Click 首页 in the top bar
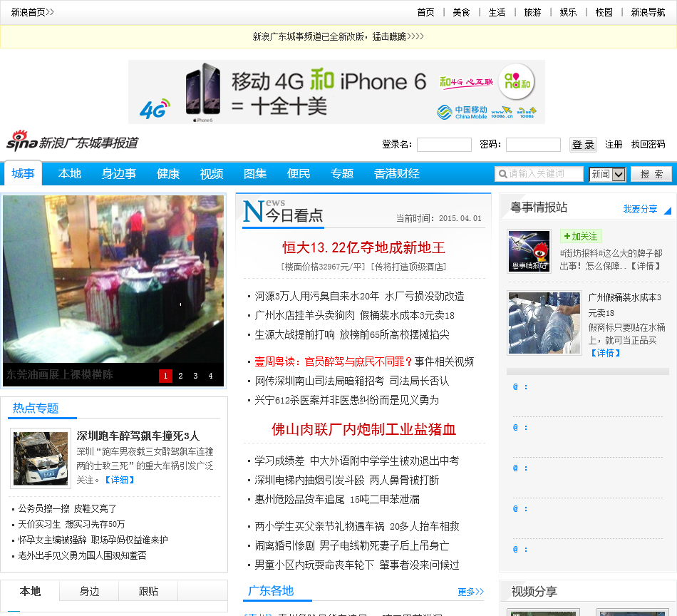This screenshot has height=616, width=677. click(x=425, y=12)
